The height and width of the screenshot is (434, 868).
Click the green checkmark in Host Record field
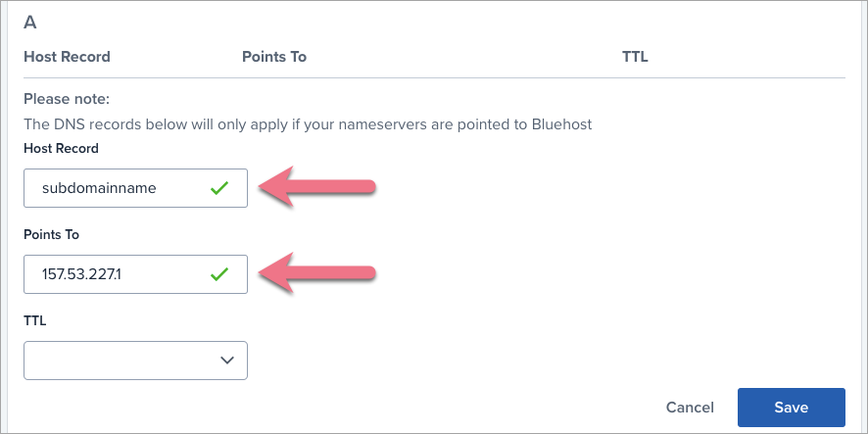tap(219, 188)
